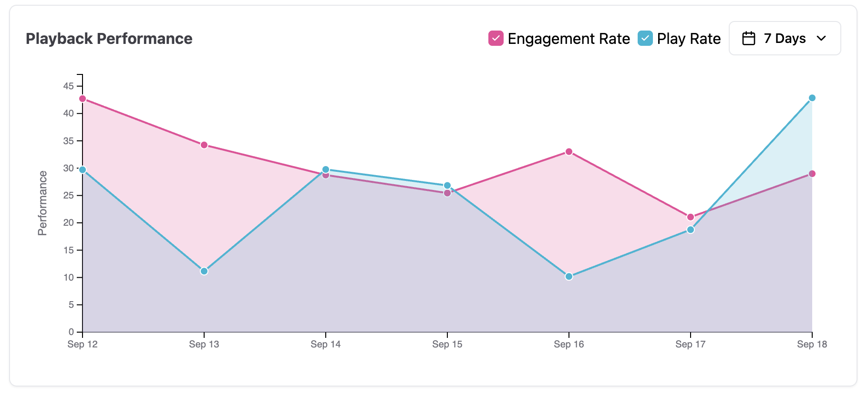Select Engagement Rate point on Sep 15
This screenshot has height=398, width=868.
[x=447, y=193]
